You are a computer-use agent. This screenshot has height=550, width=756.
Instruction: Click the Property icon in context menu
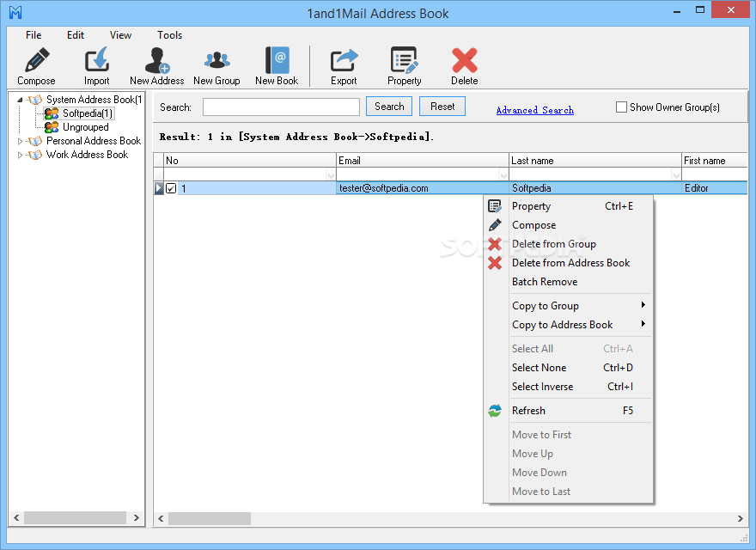(495, 206)
